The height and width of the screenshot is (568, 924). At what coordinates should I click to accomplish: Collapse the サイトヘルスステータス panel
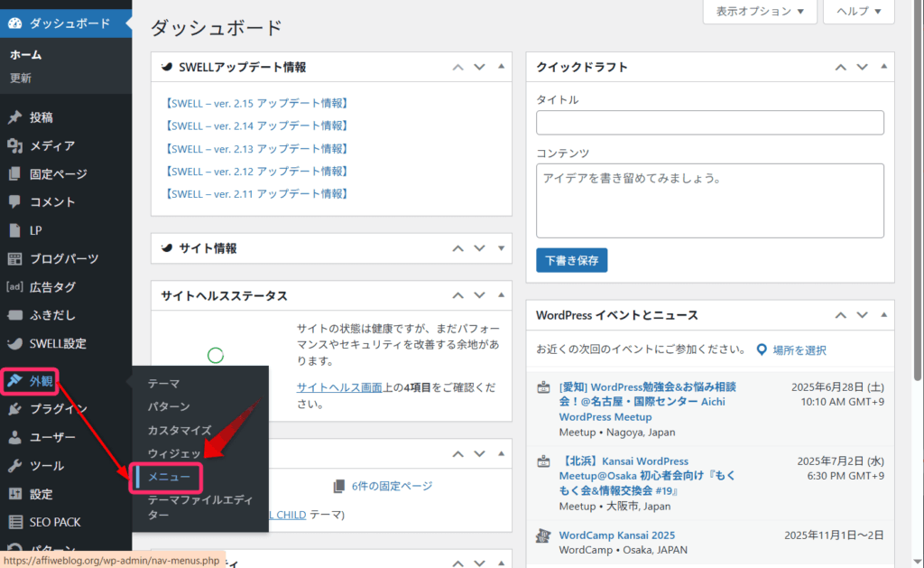(x=502, y=295)
